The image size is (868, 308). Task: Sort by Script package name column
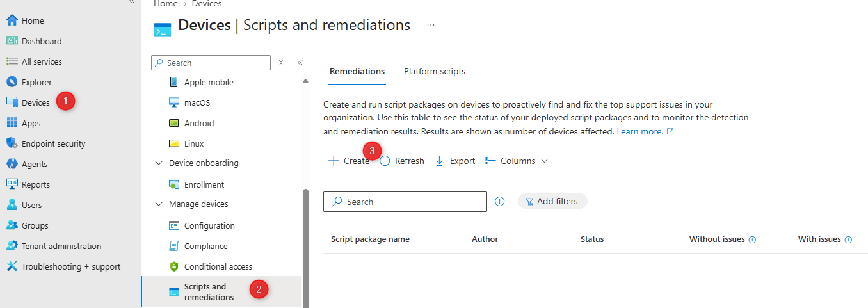click(x=370, y=239)
